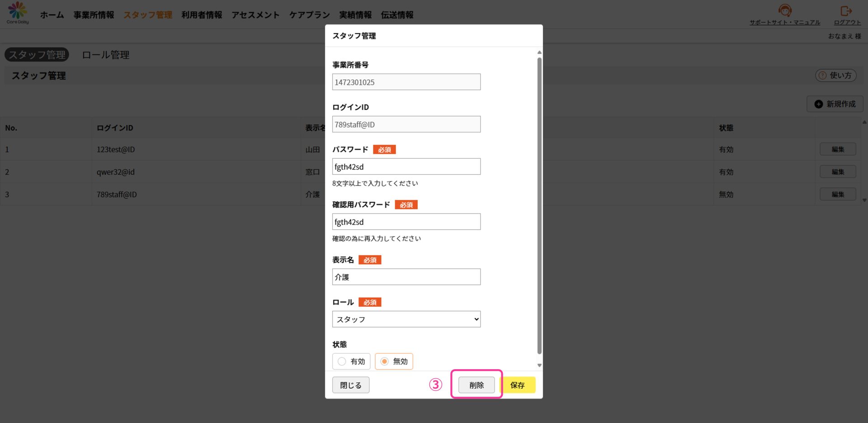Click the パスワード input field
The image size is (868, 423).
coord(406,166)
